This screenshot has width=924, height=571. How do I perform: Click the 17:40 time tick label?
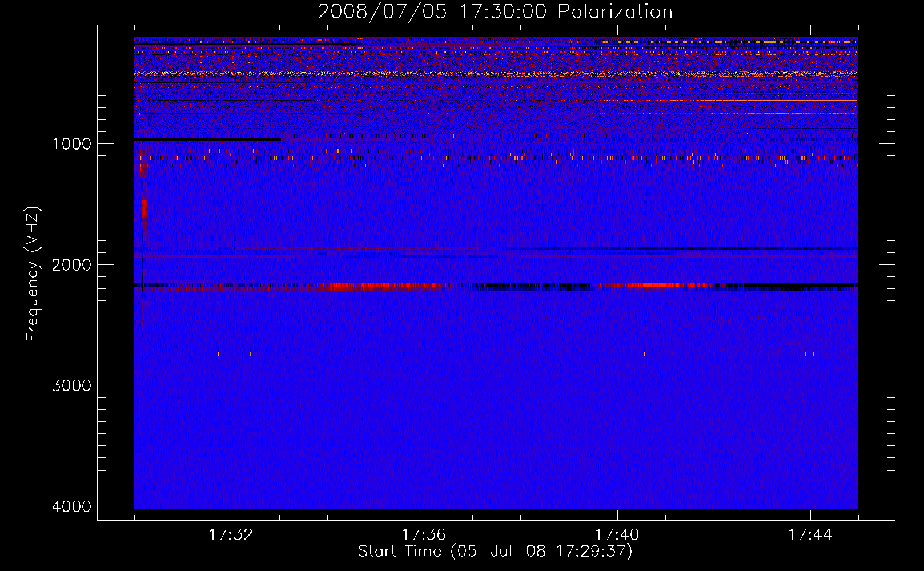(x=617, y=535)
